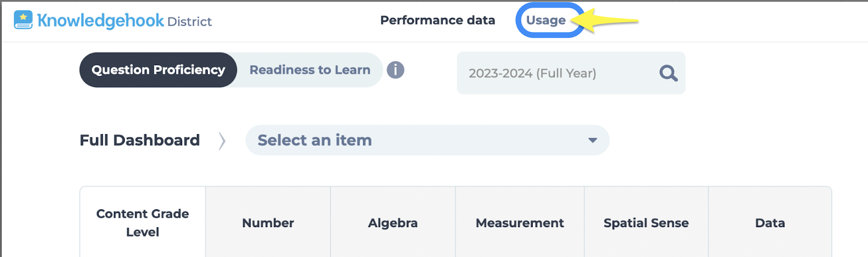Open the Performance data tab
This screenshot has height=257, width=868.
click(438, 20)
